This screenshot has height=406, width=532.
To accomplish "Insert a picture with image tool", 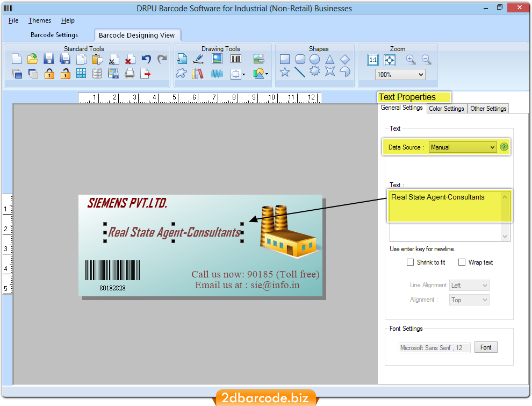I will 217,59.
